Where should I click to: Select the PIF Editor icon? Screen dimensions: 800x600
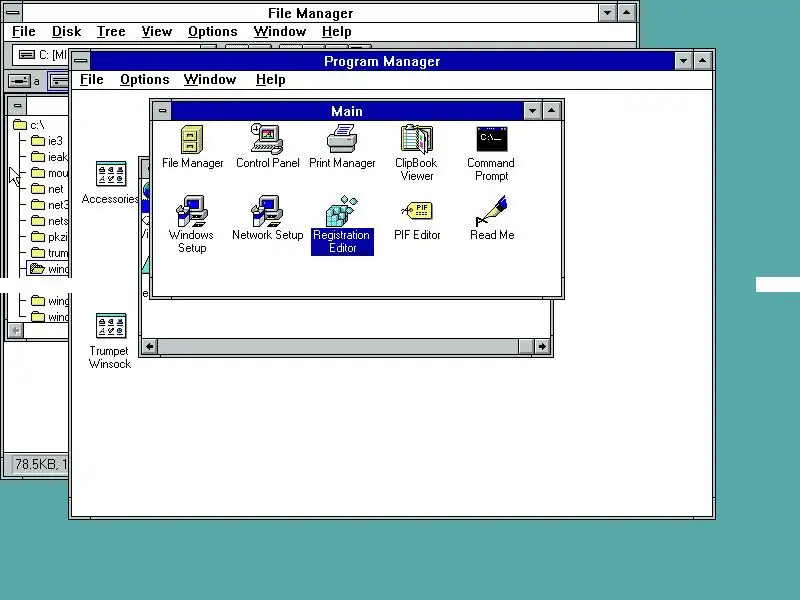pyautogui.click(x=417, y=219)
